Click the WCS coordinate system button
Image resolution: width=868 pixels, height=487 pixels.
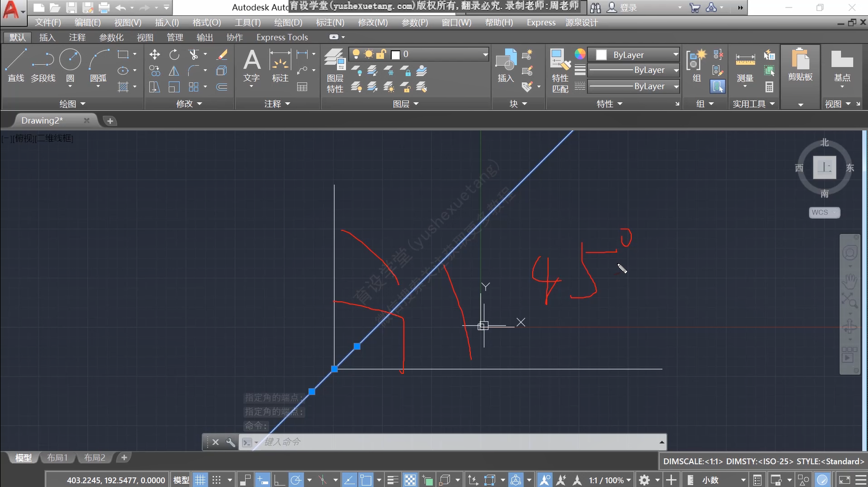point(824,212)
